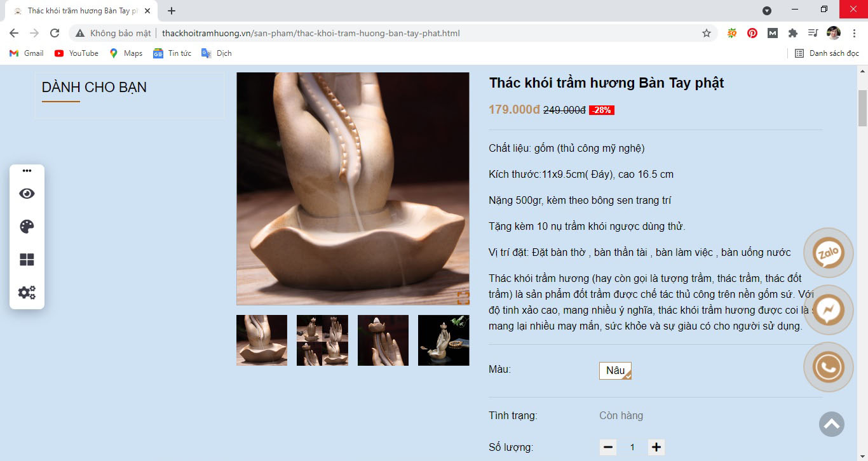The height and width of the screenshot is (461, 868).
Task: Open the Dịch bookmark
Action: (x=217, y=53)
